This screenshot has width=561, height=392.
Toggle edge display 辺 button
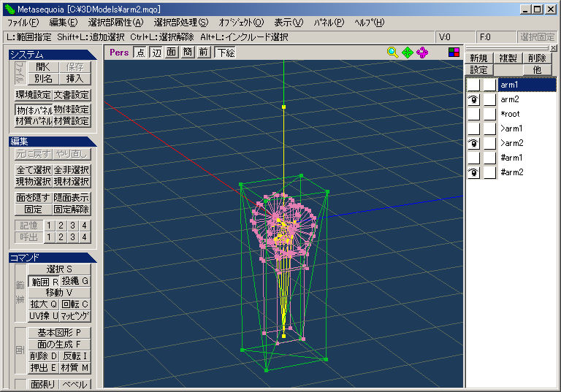click(x=156, y=53)
